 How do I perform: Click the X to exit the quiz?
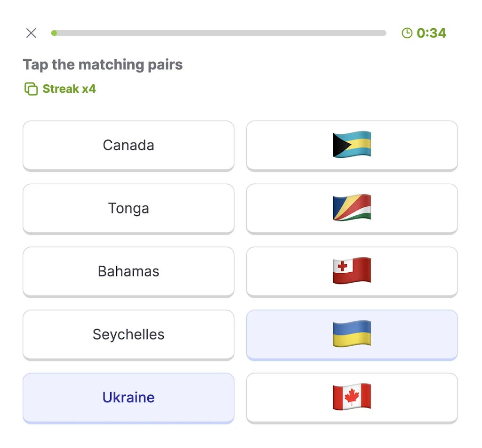pyautogui.click(x=31, y=33)
